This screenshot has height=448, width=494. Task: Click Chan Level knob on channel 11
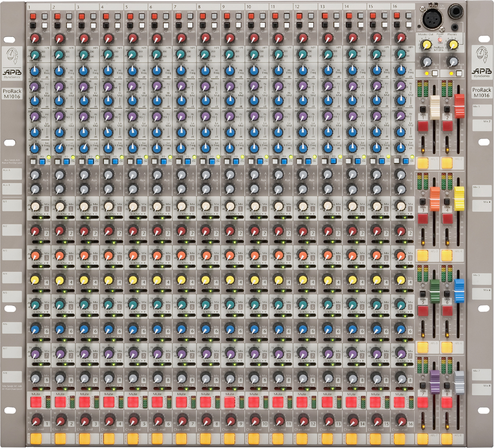(x=279, y=420)
